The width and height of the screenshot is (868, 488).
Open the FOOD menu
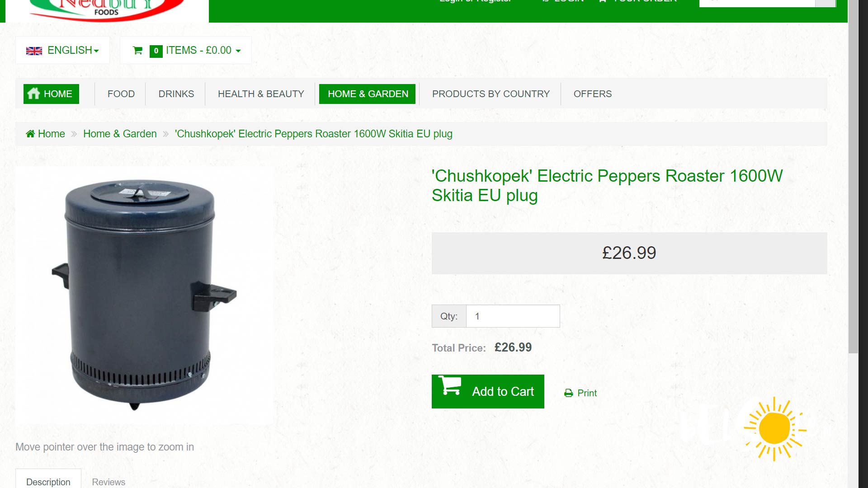pyautogui.click(x=121, y=94)
